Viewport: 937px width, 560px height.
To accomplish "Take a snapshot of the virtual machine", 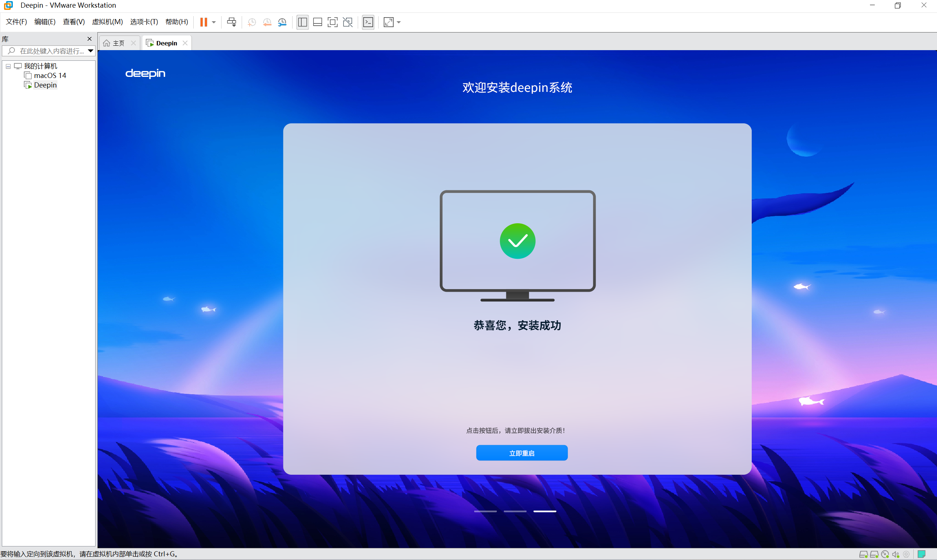I will pos(252,22).
